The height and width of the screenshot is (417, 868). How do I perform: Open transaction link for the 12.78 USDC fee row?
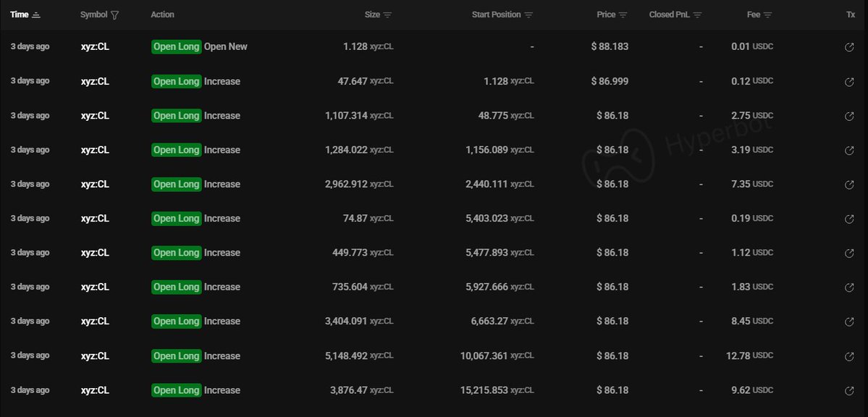point(849,356)
